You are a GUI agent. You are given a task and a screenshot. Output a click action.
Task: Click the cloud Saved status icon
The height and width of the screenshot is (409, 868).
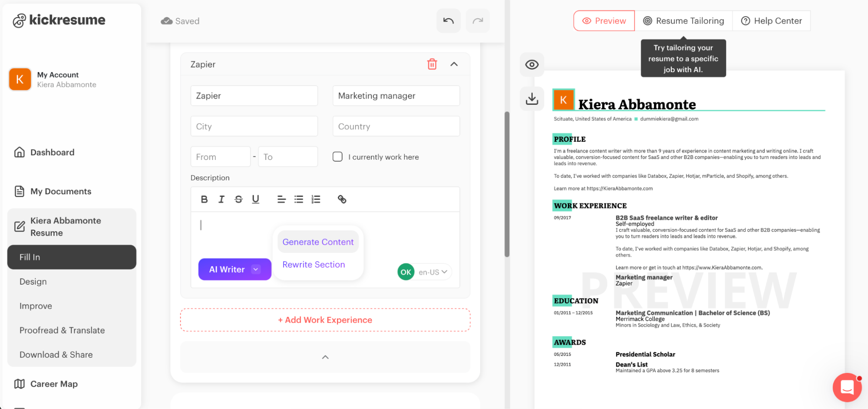click(x=167, y=21)
